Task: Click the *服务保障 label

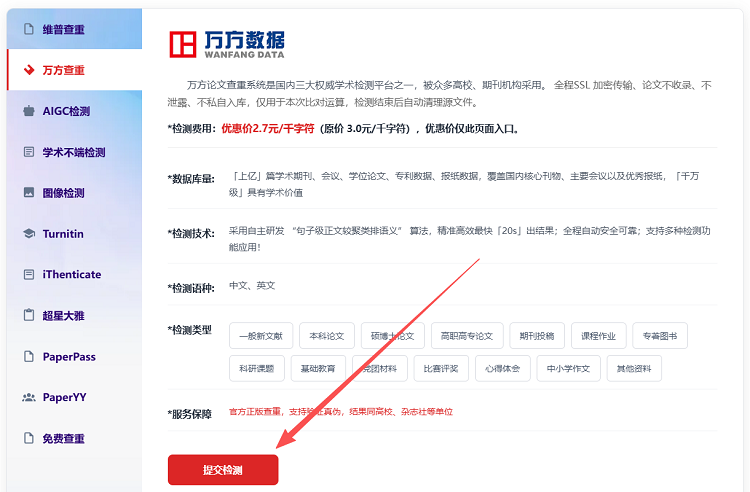Action: (189, 414)
